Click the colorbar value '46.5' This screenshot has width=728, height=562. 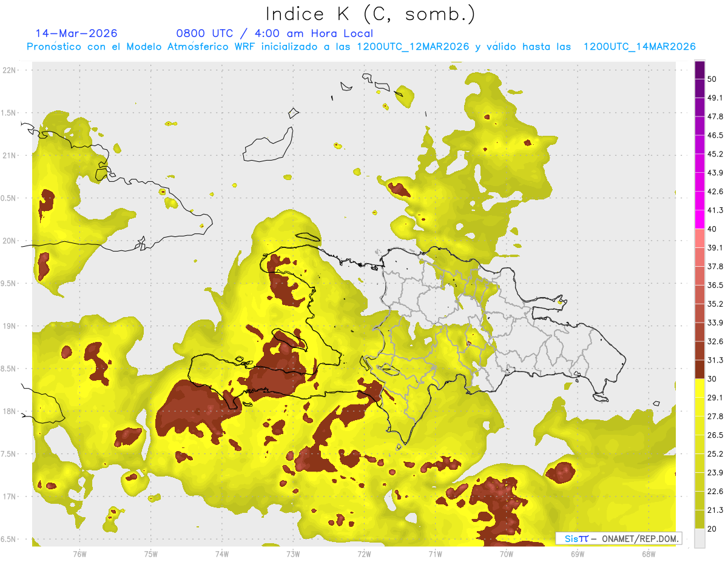tap(715, 136)
